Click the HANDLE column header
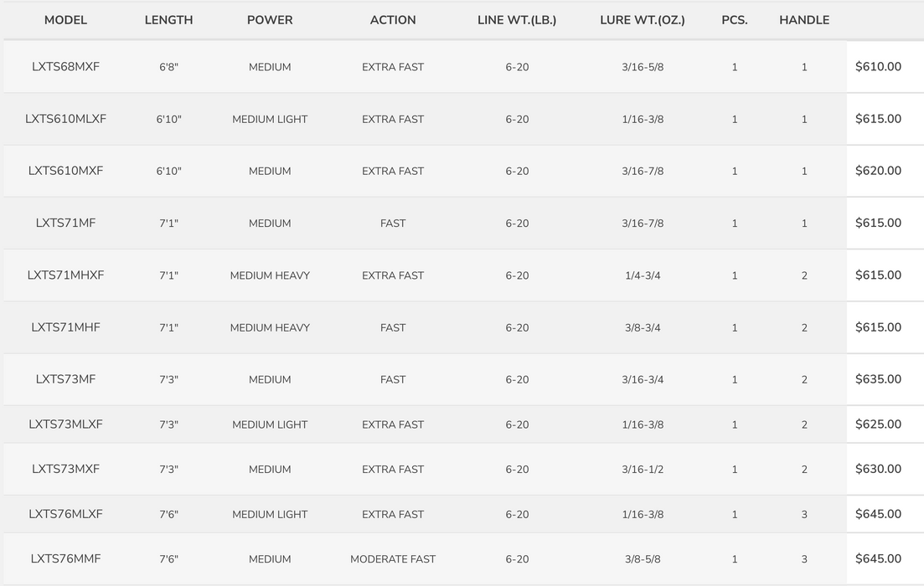Image resolution: width=924 pixels, height=586 pixels. (x=804, y=20)
